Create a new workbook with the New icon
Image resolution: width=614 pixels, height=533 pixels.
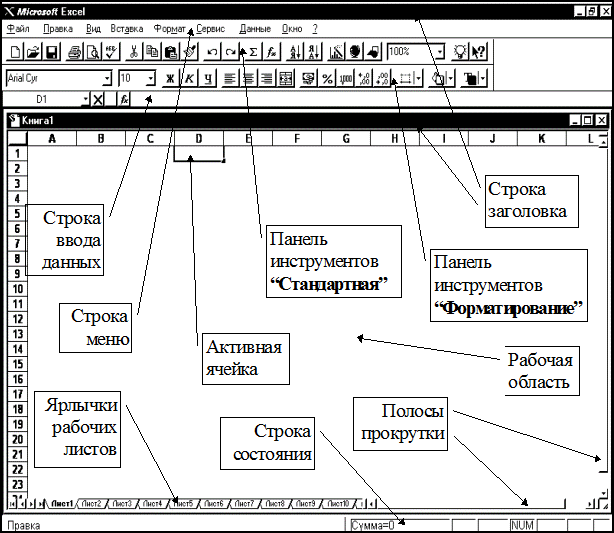pyautogui.click(x=15, y=52)
